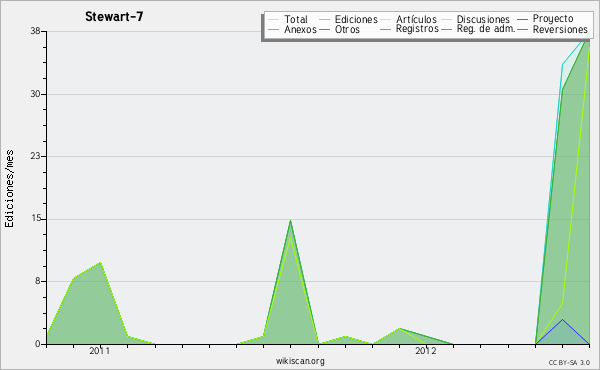This screenshot has width=600, height=370.
Task: Select the Ediciones legend entry
Action: tap(348, 19)
